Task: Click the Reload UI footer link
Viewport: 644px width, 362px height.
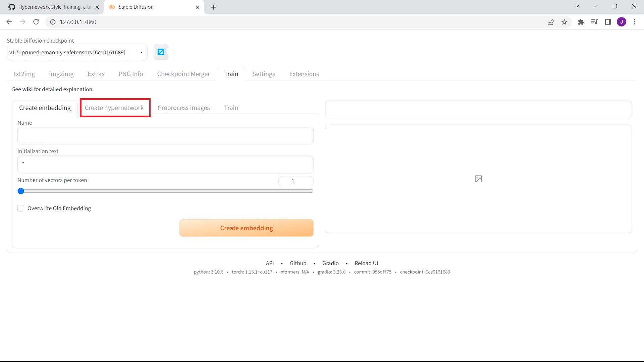Action: tap(366, 263)
